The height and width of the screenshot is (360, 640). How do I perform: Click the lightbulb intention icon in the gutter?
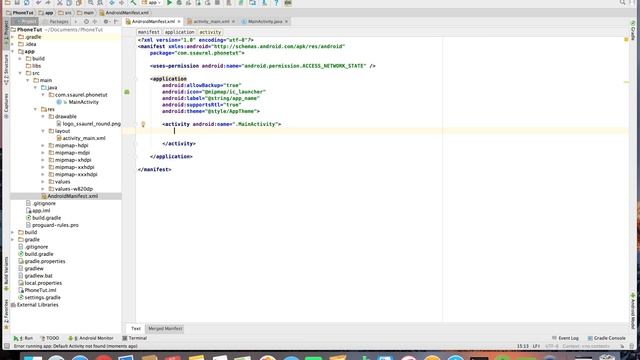click(143, 124)
